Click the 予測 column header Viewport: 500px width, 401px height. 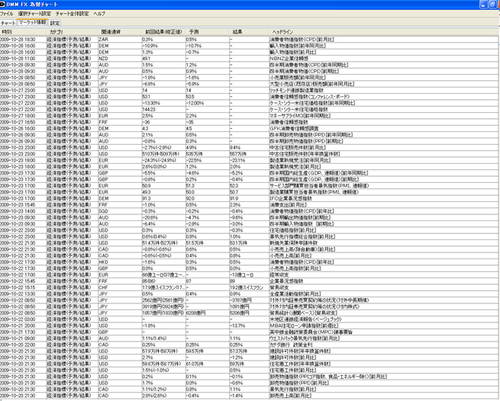pos(207,32)
